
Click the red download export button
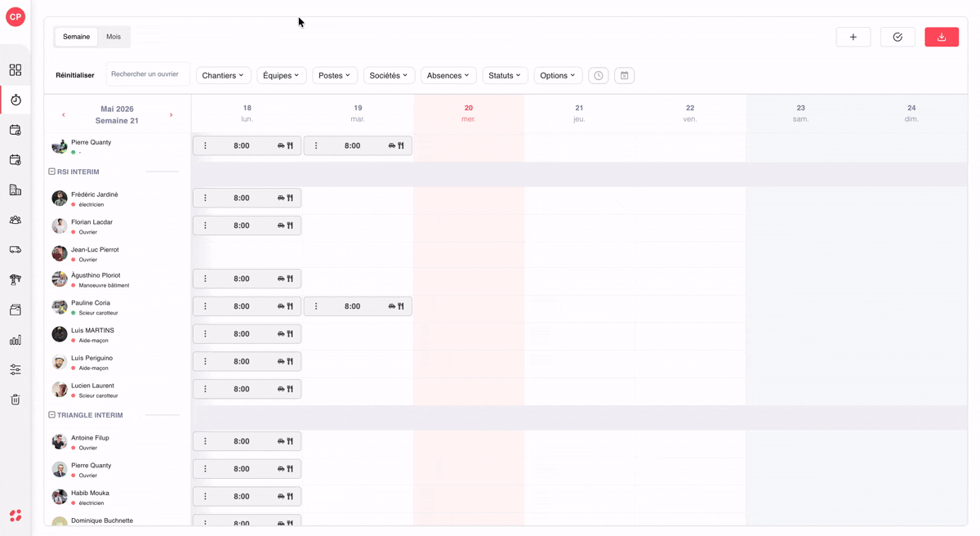coord(942,37)
